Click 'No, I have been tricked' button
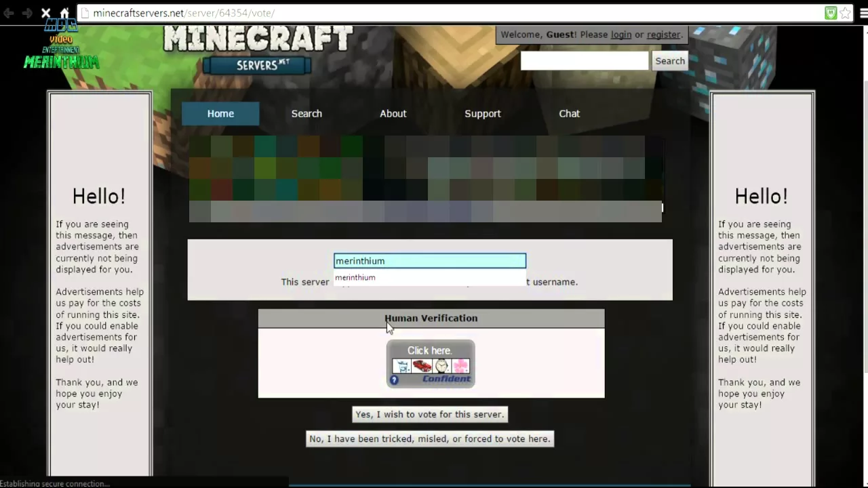Screen dimensions: 868x488 430,439
